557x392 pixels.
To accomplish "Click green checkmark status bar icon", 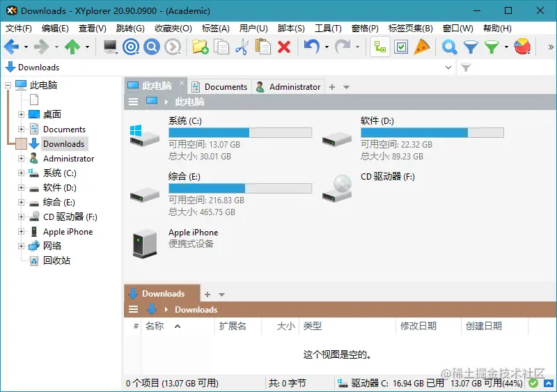I will click(x=533, y=383).
